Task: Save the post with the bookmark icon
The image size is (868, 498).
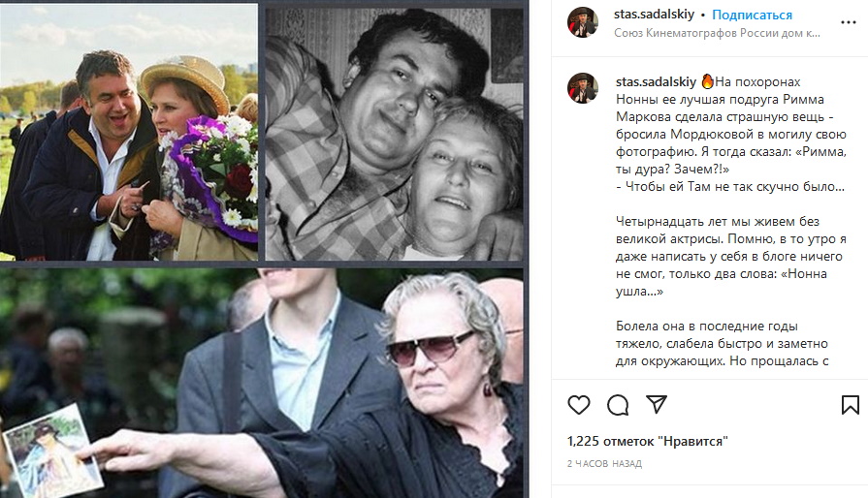Action: point(850,405)
